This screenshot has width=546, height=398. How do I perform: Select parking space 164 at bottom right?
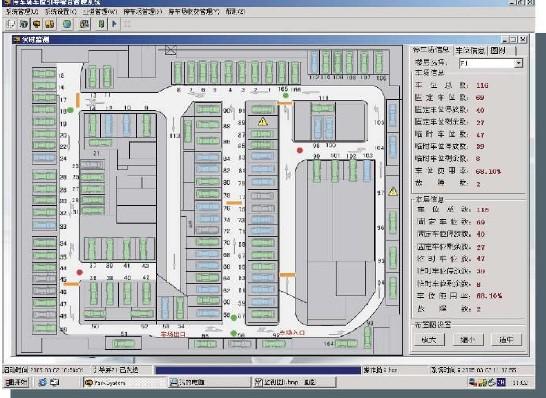(x=346, y=344)
